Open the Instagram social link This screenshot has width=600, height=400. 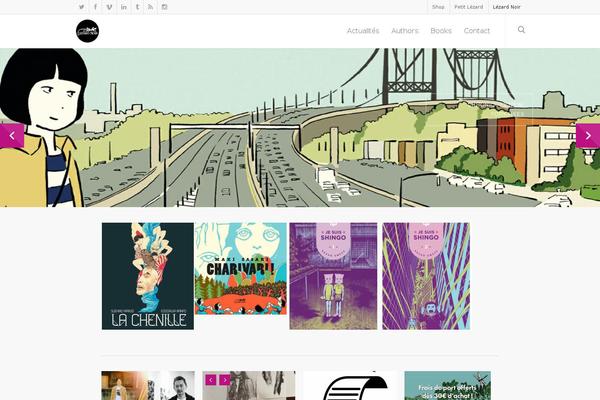(x=165, y=7)
